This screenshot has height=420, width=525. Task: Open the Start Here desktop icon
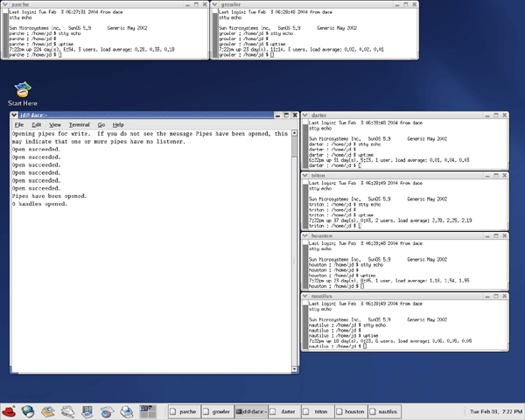23,89
